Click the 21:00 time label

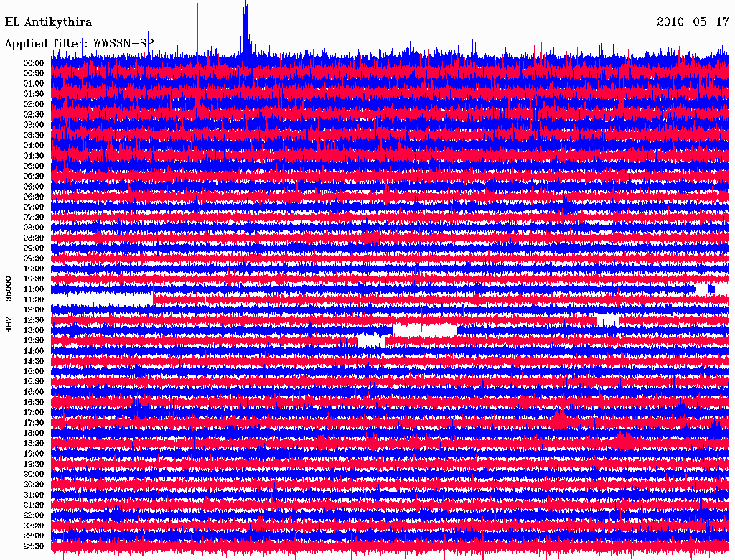[34, 495]
